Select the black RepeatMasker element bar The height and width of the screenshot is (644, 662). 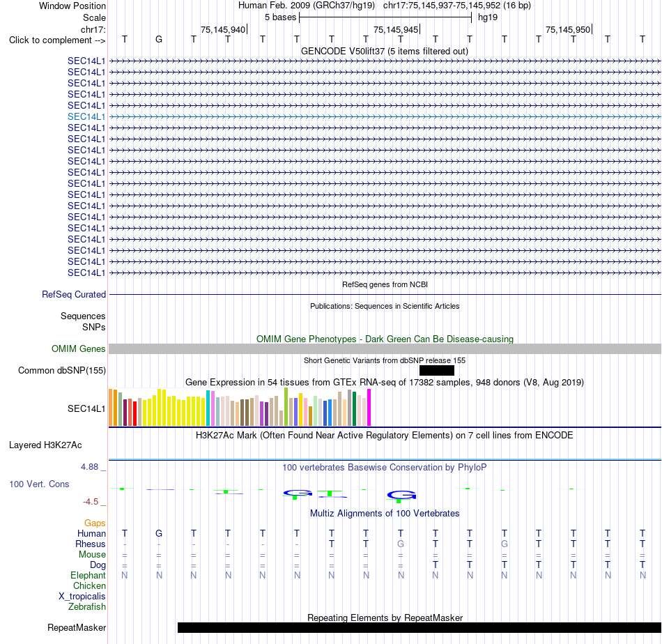click(419, 627)
